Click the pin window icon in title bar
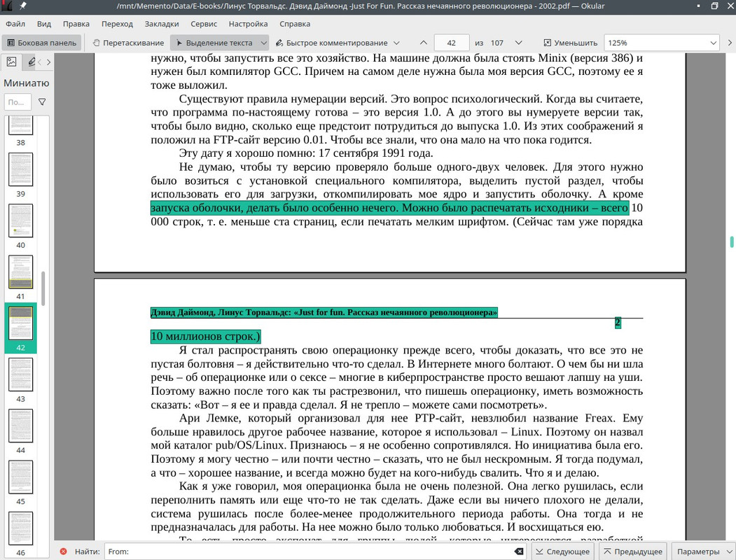 [22, 6]
